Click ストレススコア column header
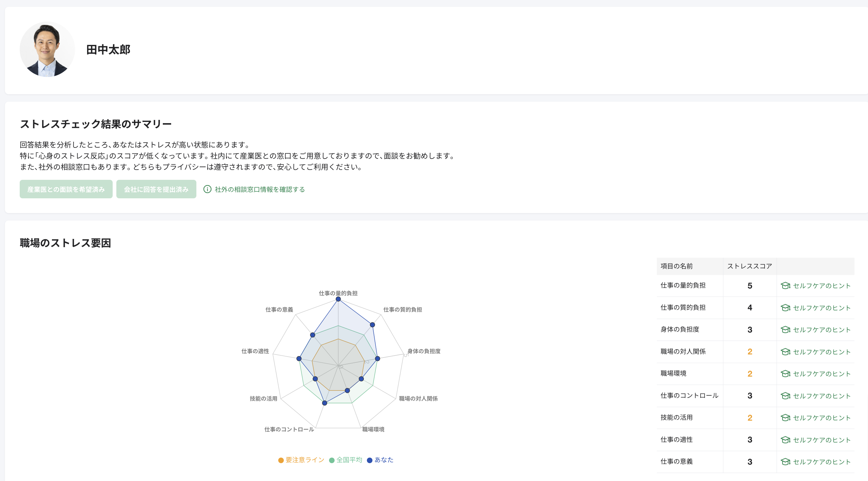Viewport: 868px width, 481px height. click(749, 266)
